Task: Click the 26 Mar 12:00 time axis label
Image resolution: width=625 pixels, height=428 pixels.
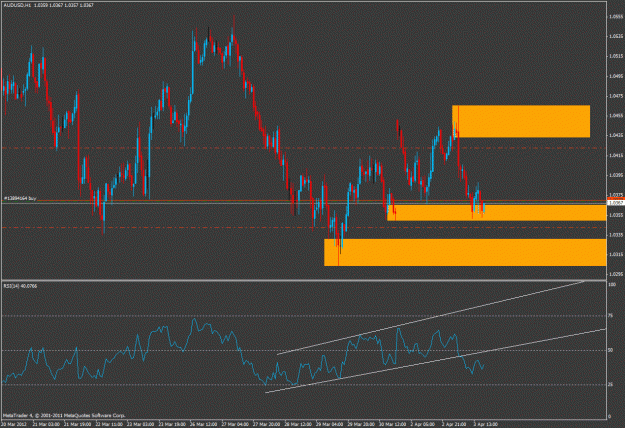Action: tap(203, 424)
